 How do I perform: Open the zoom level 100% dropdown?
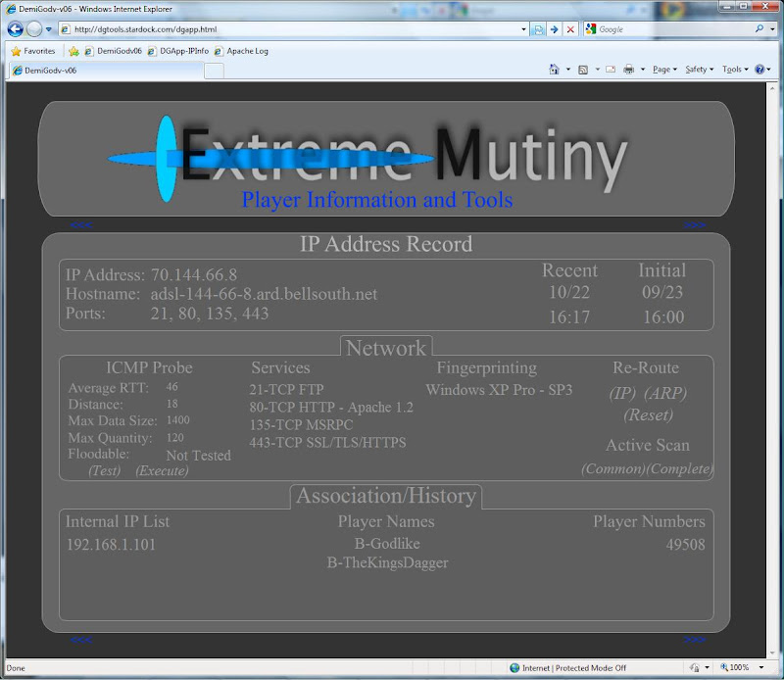click(761, 667)
